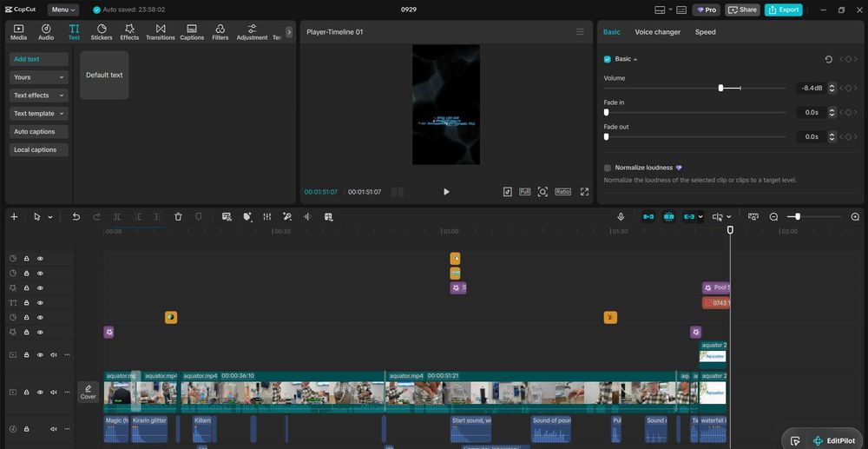
Task: Unlock the text track lock icon
Action: pos(26,303)
